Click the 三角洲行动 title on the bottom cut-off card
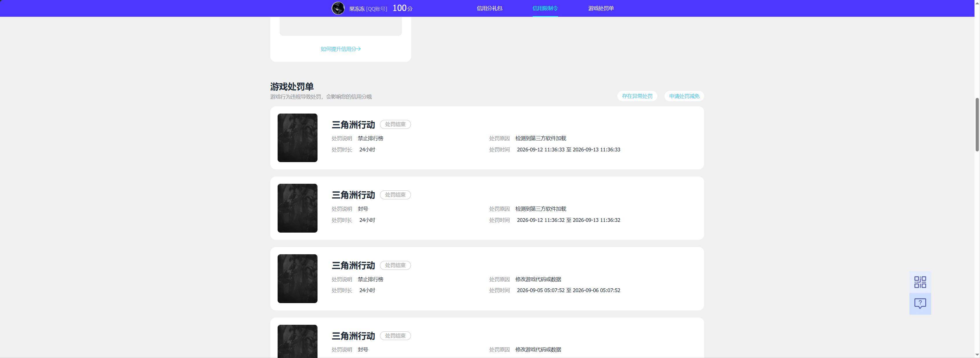Screen dimensions: 980x358 click(353, 336)
